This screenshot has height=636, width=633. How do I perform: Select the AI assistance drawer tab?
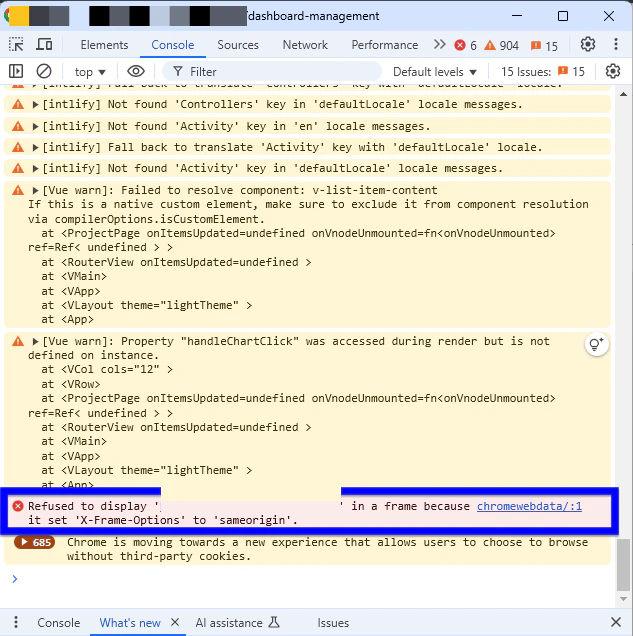click(x=238, y=623)
